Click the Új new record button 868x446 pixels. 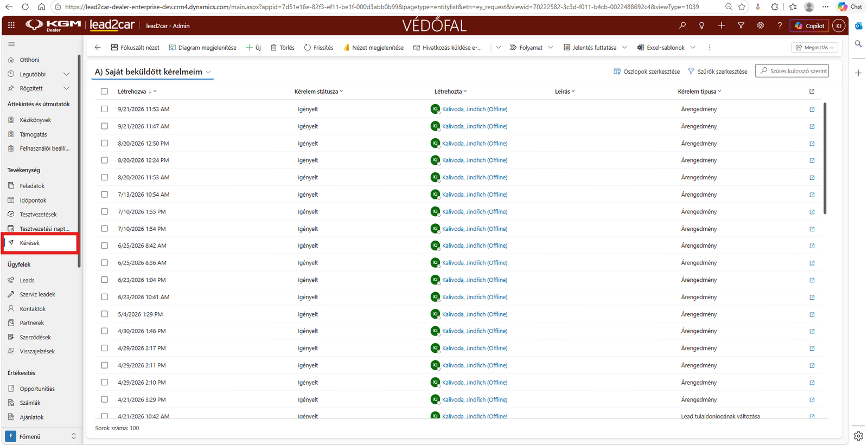coord(253,48)
